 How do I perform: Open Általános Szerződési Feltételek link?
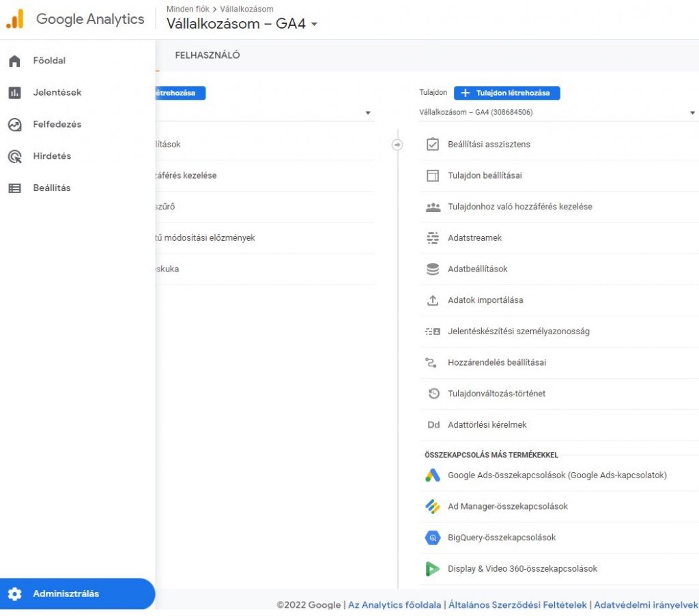(x=517, y=605)
